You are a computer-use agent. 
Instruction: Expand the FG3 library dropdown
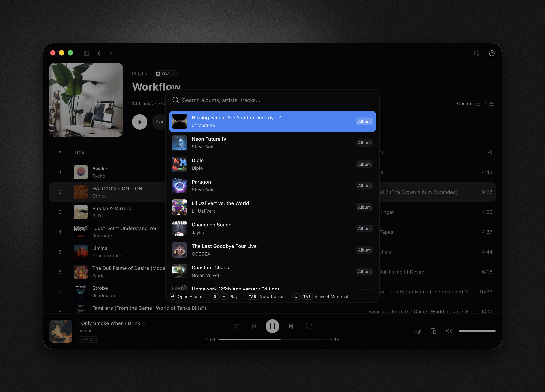pos(166,74)
